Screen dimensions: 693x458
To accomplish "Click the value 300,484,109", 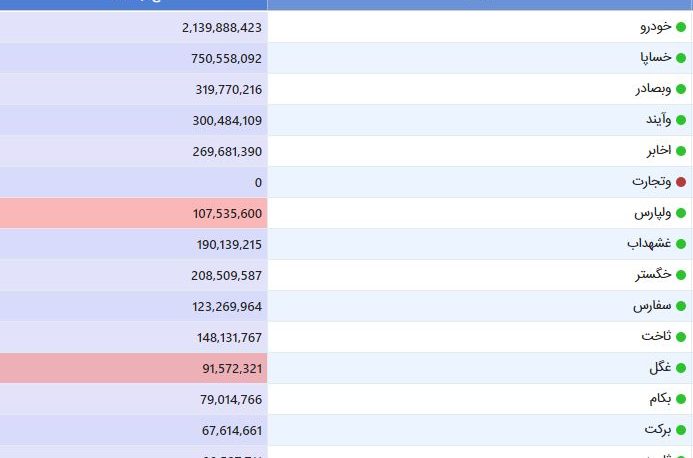I will point(227,121).
